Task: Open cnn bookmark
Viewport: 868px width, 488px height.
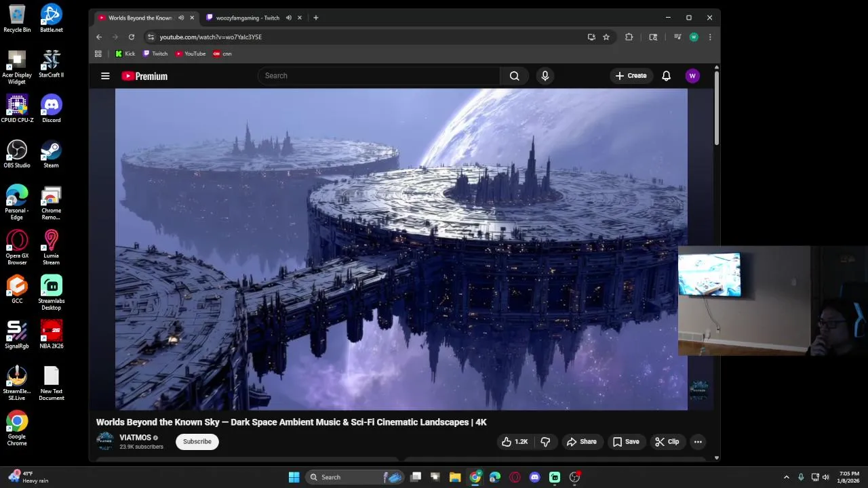Action: [x=222, y=54]
